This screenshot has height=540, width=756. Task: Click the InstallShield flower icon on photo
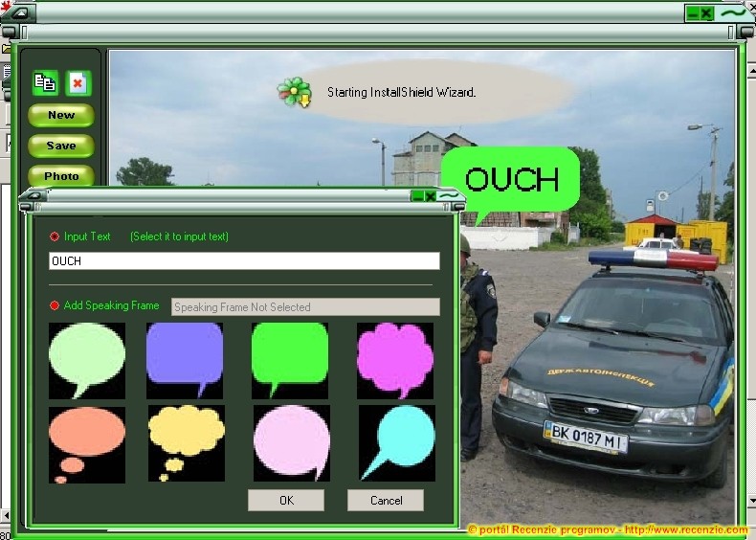tap(294, 92)
